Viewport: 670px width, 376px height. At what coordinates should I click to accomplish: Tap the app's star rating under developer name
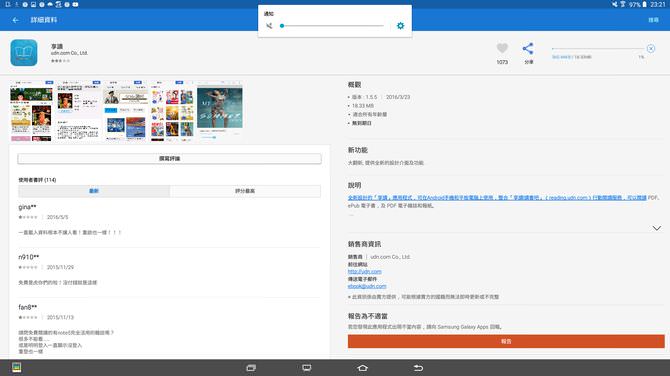coord(60,61)
